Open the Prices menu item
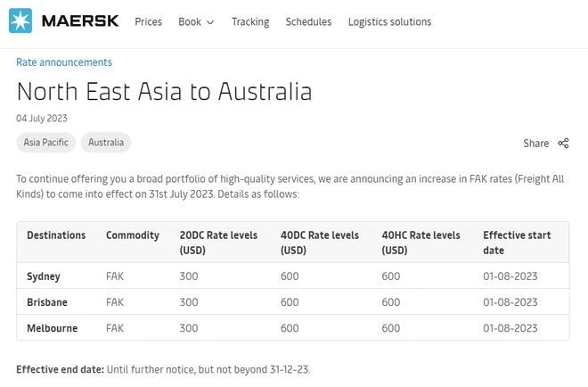This screenshot has width=588, height=387. click(148, 21)
